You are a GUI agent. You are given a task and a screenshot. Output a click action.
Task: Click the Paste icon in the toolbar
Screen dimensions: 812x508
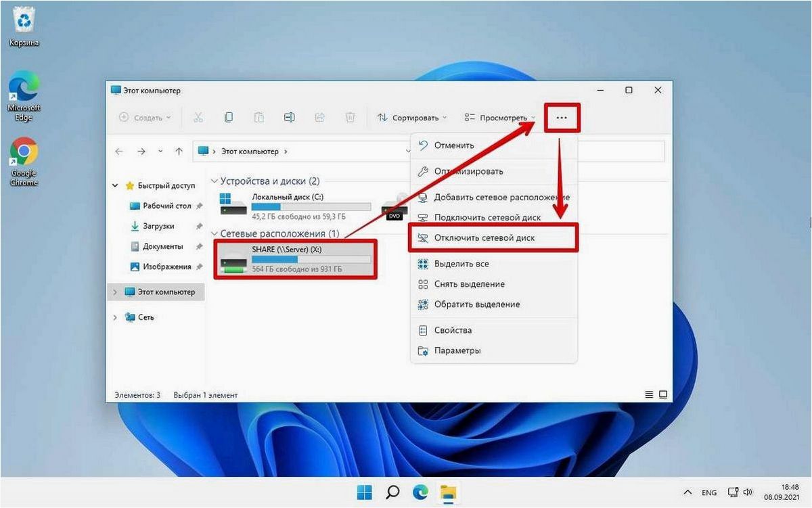tap(259, 117)
